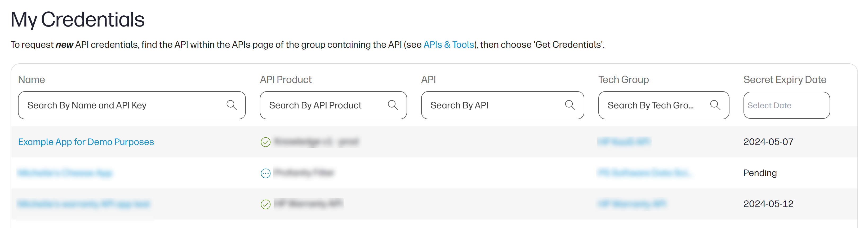Open the Select Date expiry picker

pyautogui.click(x=786, y=105)
